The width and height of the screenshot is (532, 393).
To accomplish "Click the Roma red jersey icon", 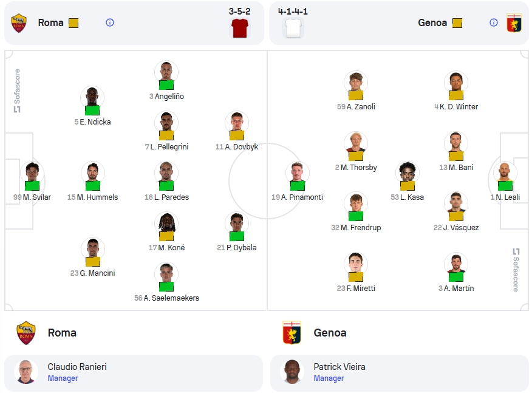I will (x=240, y=28).
